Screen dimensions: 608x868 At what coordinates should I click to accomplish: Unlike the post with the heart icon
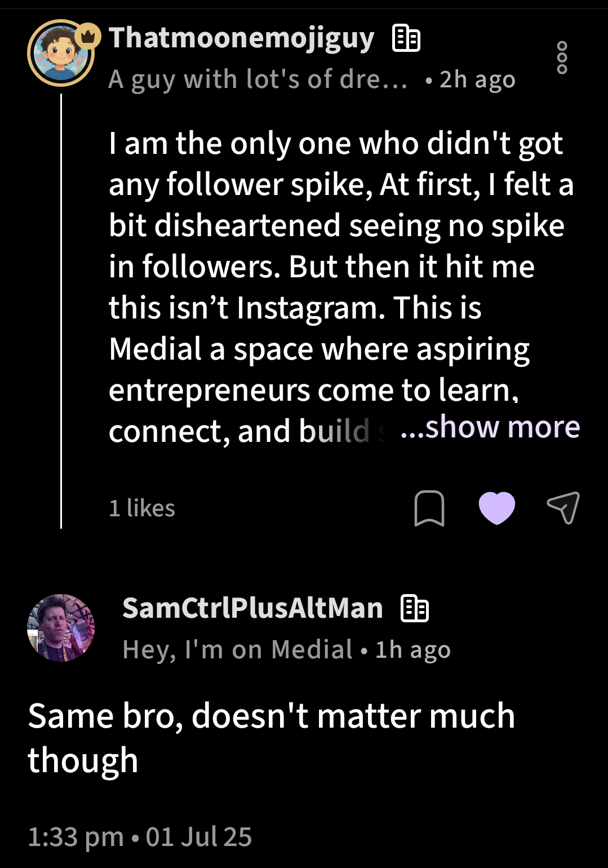(496, 508)
